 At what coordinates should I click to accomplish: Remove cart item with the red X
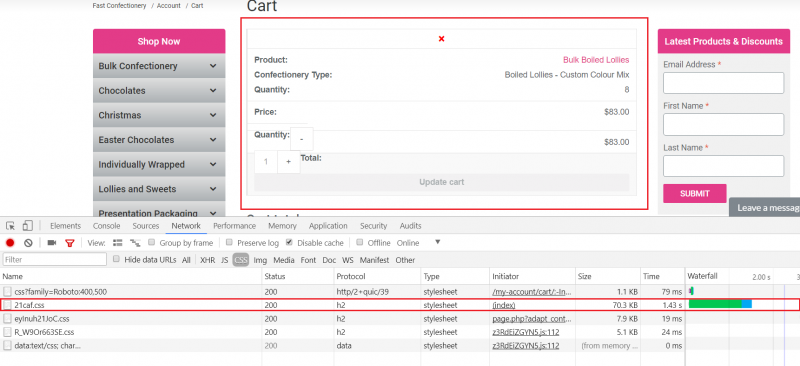(x=441, y=39)
